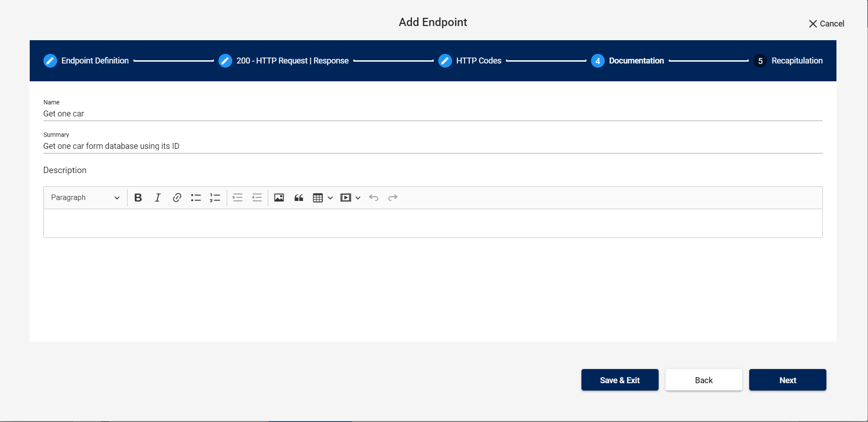Increase indent in description editor

[238, 198]
